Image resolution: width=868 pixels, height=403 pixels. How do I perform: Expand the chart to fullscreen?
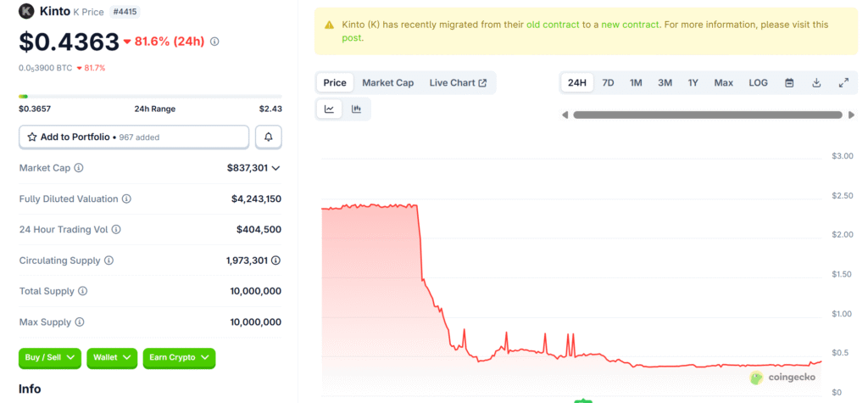click(843, 82)
